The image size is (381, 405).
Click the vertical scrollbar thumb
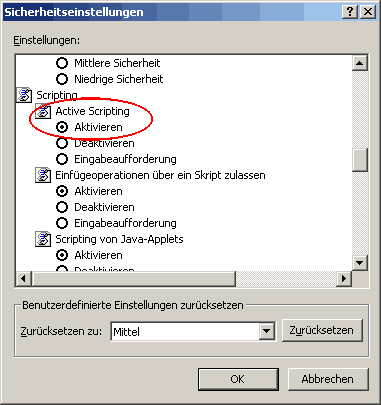[x=360, y=160]
